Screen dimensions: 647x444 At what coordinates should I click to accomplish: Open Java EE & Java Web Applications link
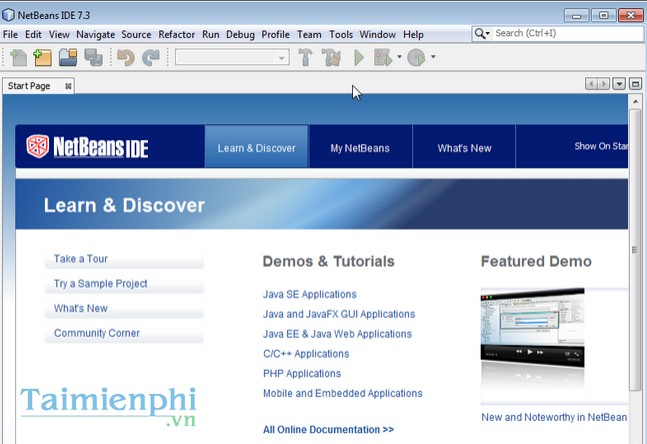pos(337,334)
